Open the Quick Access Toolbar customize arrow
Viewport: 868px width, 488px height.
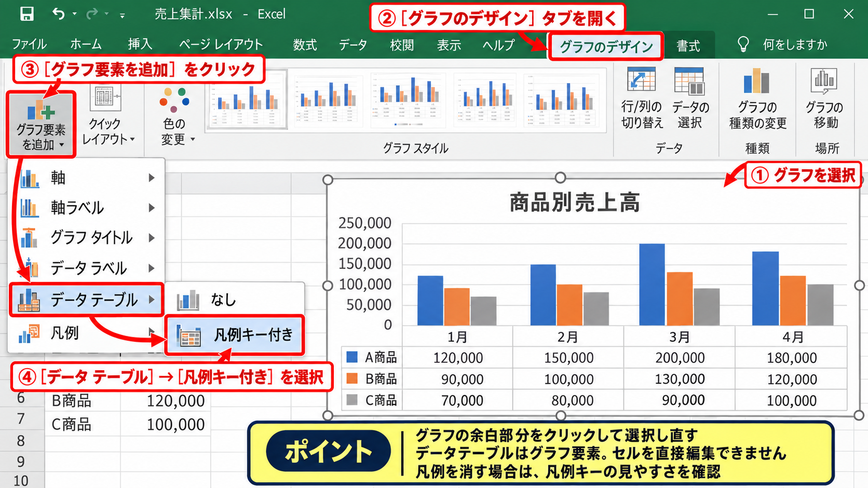click(x=122, y=16)
